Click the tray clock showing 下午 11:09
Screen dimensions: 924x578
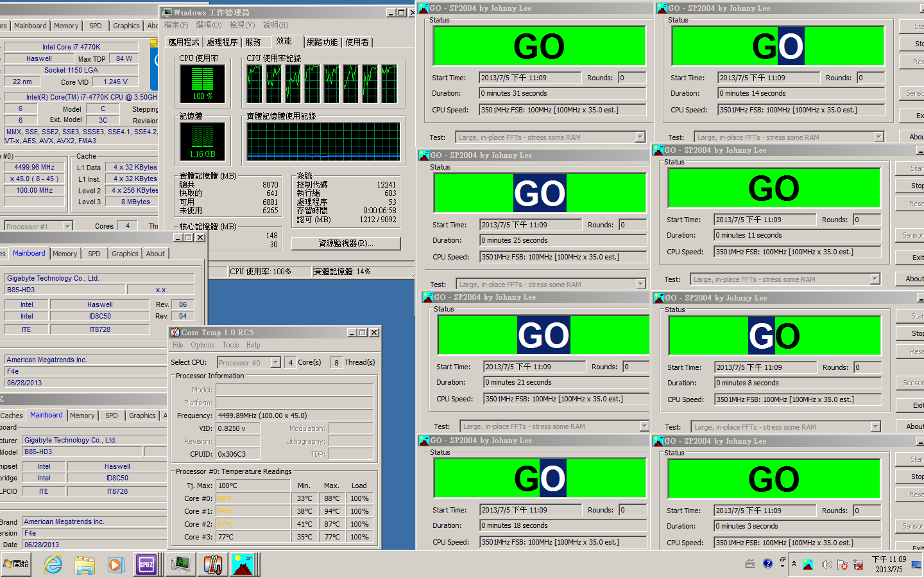tap(889, 559)
